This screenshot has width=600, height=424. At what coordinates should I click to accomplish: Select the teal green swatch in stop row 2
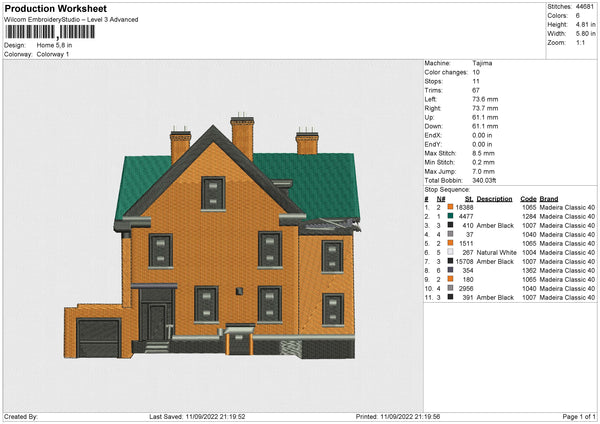pos(450,216)
